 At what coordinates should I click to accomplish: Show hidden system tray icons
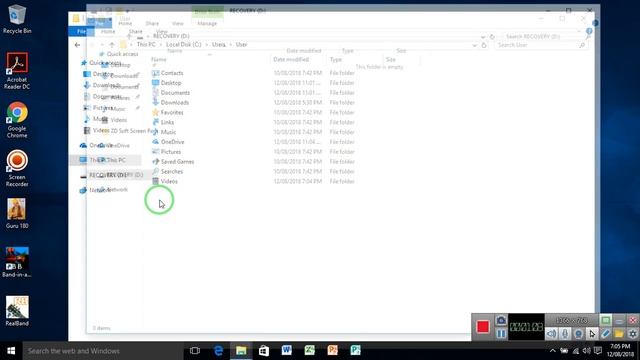tap(552, 351)
